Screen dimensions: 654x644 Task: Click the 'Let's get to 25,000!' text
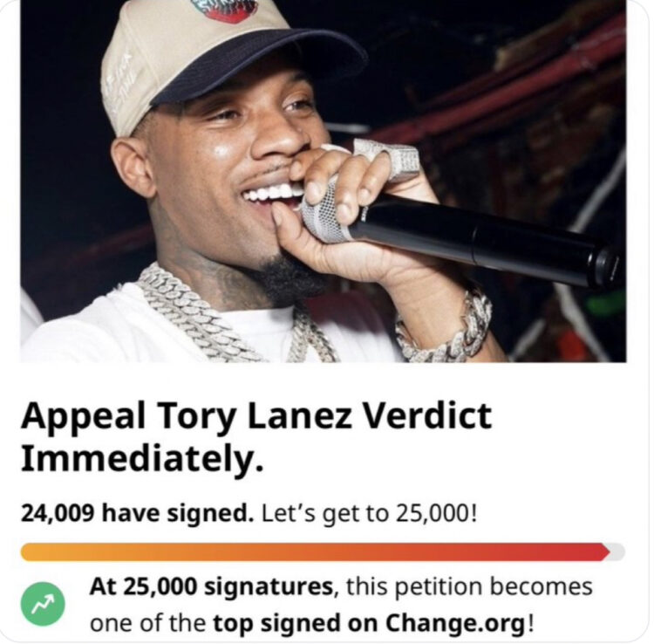click(x=370, y=513)
